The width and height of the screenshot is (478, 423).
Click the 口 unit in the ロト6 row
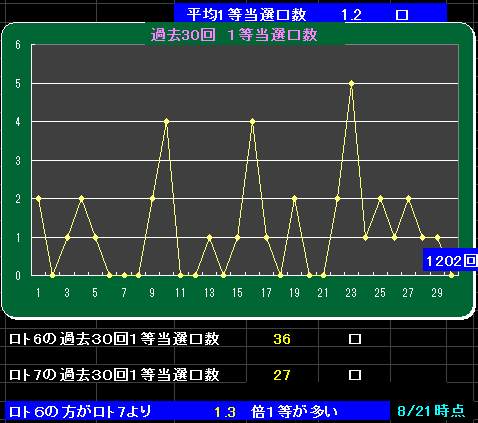(355, 339)
